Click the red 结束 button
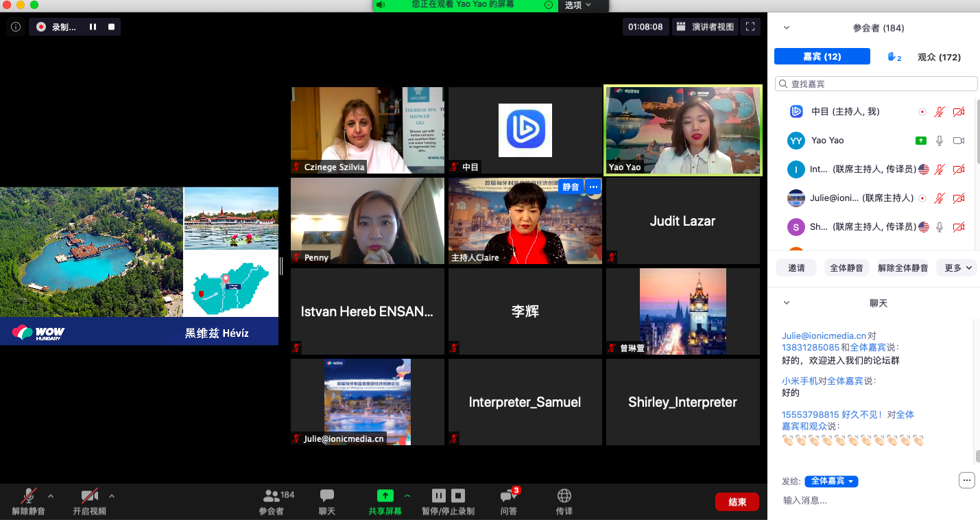 [x=737, y=502]
